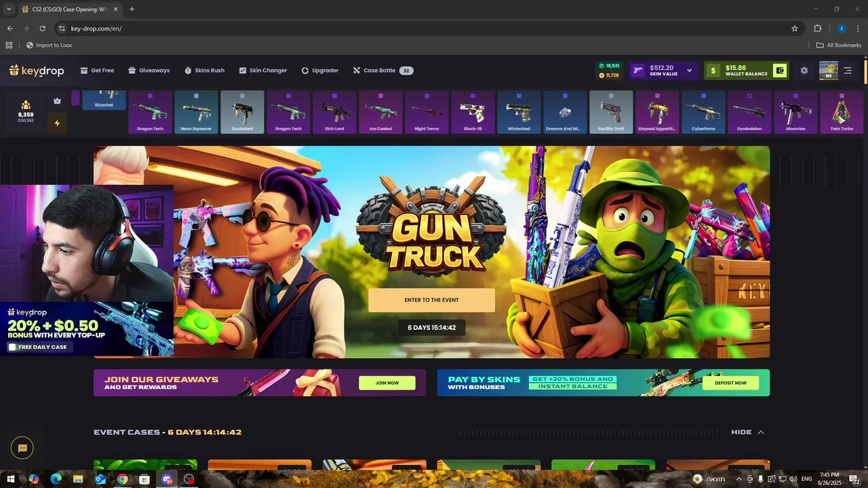Open the Moonrise drop item
868x488 pixels.
click(795, 112)
